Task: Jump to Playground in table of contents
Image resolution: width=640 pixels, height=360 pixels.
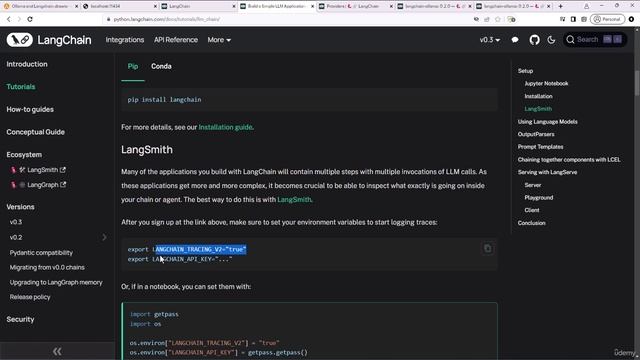Action: pyautogui.click(x=539, y=198)
